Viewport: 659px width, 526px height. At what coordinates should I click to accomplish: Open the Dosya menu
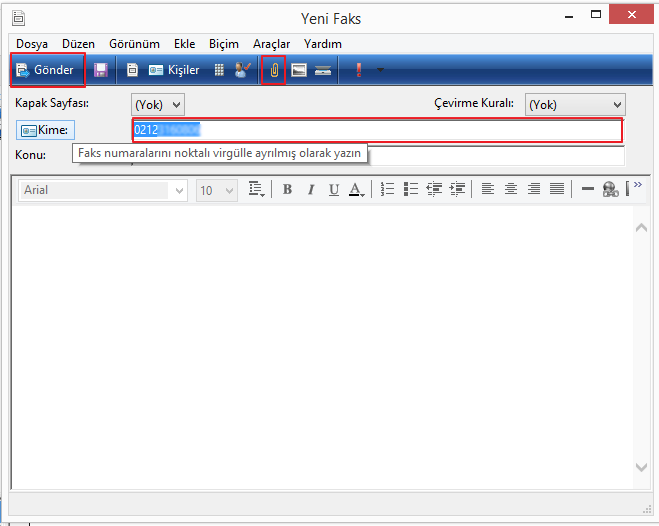tap(32, 44)
